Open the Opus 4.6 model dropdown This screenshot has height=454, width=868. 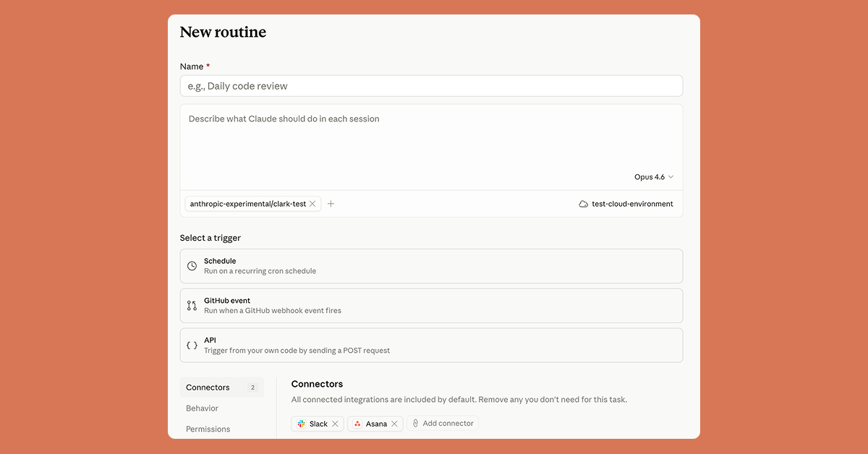pyautogui.click(x=653, y=176)
